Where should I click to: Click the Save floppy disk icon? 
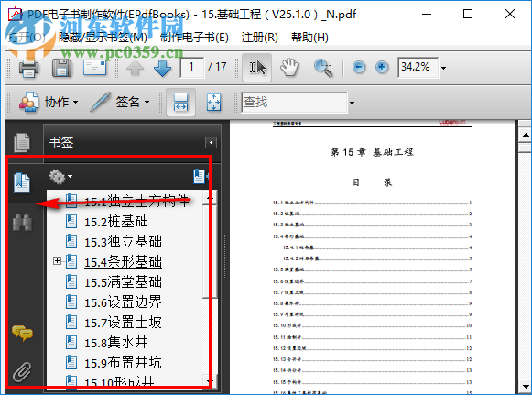pyautogui.click(x=61, y=68)
